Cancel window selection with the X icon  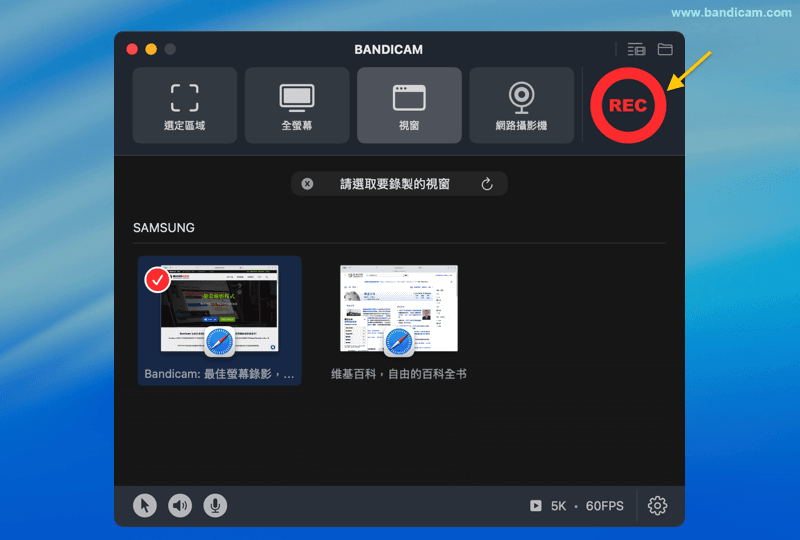(x=307, y=184)
